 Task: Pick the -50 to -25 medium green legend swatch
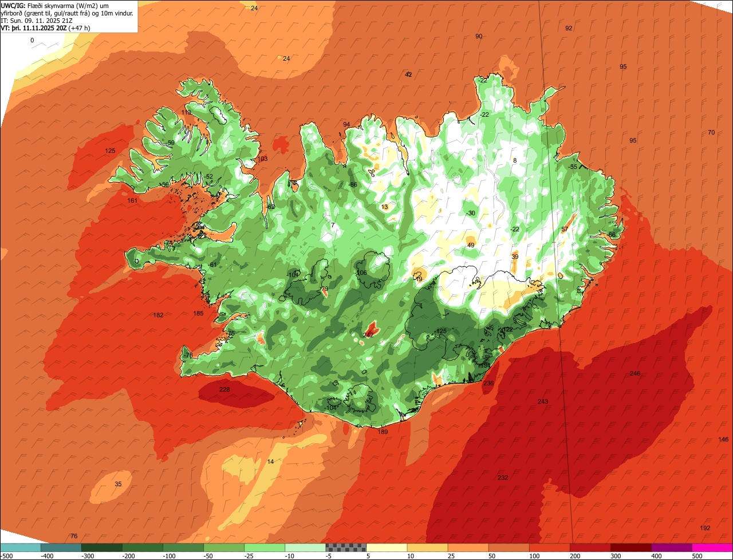(x=224, y=547)
